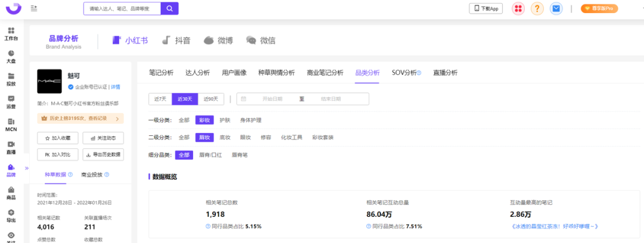Image resolution: width=644 pixels, height=243 pixels.
Task: Open MCN in the sidebar
Action: tap(11, 125)
